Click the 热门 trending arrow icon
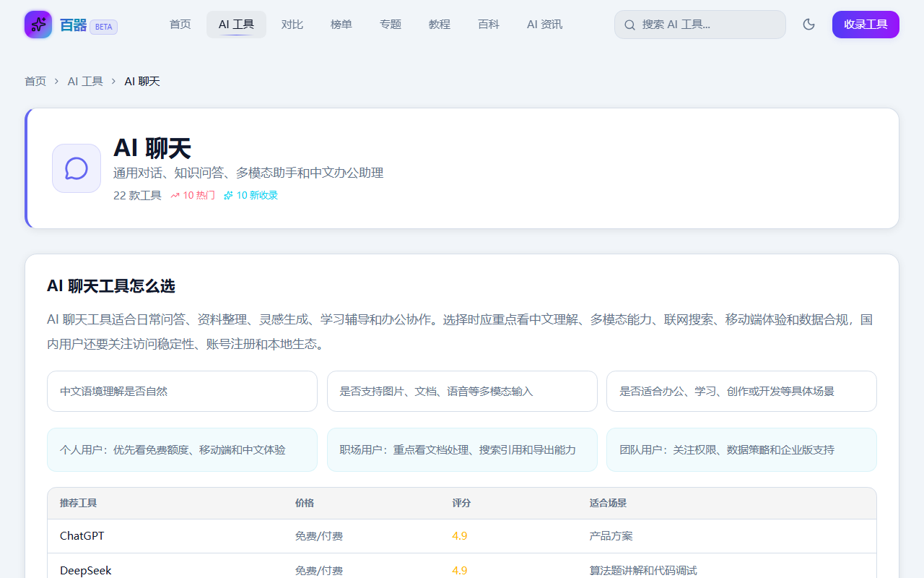The width and height of the screenshot is (924, 578). click(x=175, y=195)
